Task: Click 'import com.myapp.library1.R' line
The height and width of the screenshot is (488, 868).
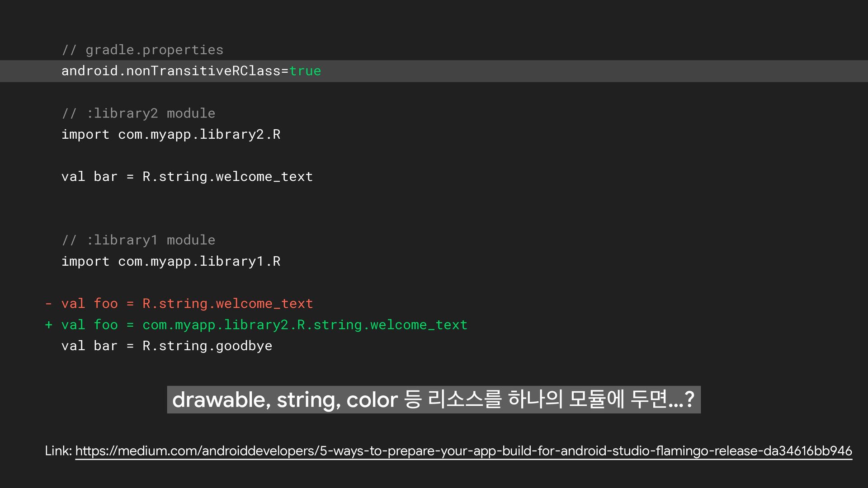Action: 171,261
